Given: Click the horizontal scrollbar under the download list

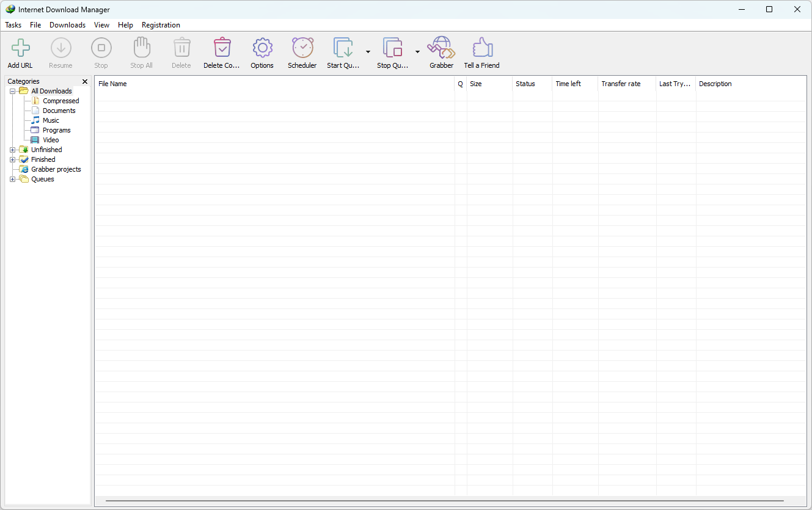Looking at the screenshot, I should click(450, 501).
